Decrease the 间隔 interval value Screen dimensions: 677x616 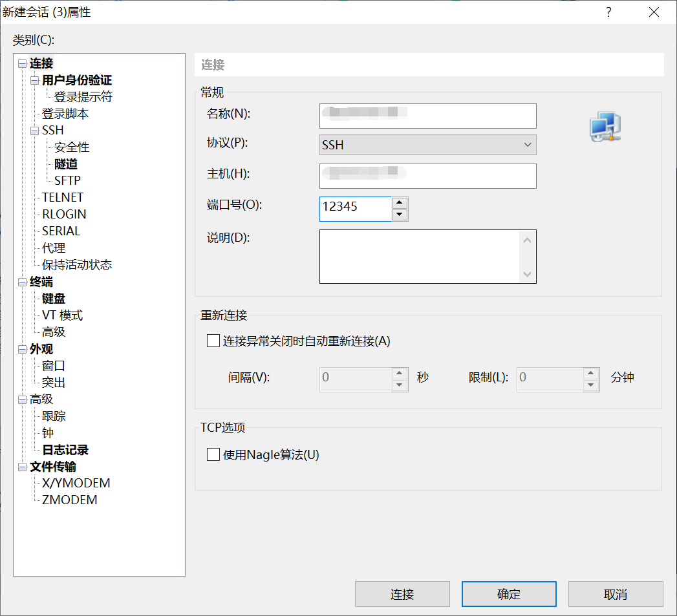point(400,385)
